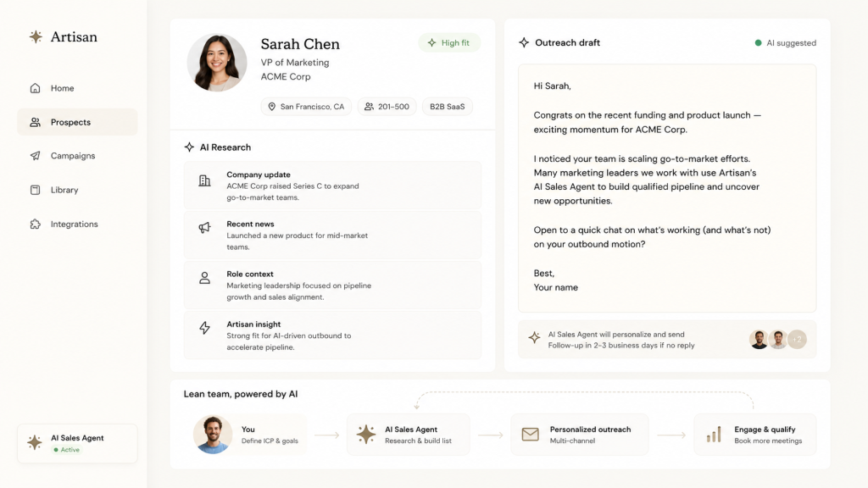Click the Prospects people icon in sidebar
The height and width of the screenshot is (488, 868).
point(35,122)
